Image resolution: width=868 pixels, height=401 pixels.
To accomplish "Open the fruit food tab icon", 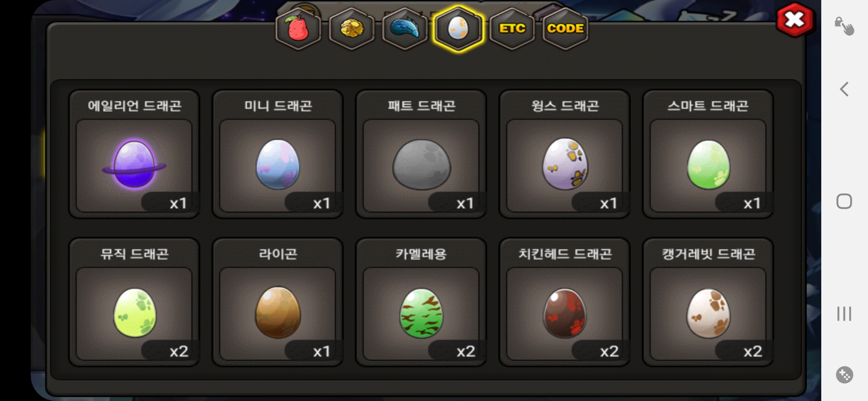I will 298,29.
